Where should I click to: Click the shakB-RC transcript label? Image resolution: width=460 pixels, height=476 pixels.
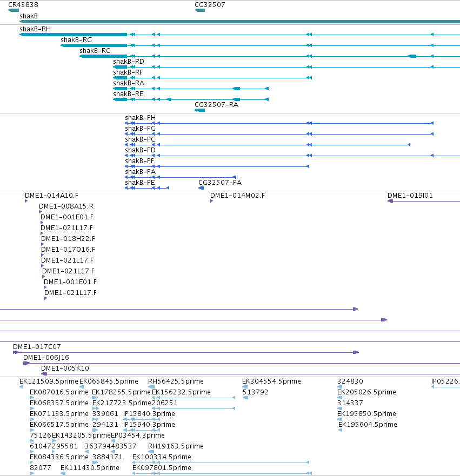click(x=95, y=51)
